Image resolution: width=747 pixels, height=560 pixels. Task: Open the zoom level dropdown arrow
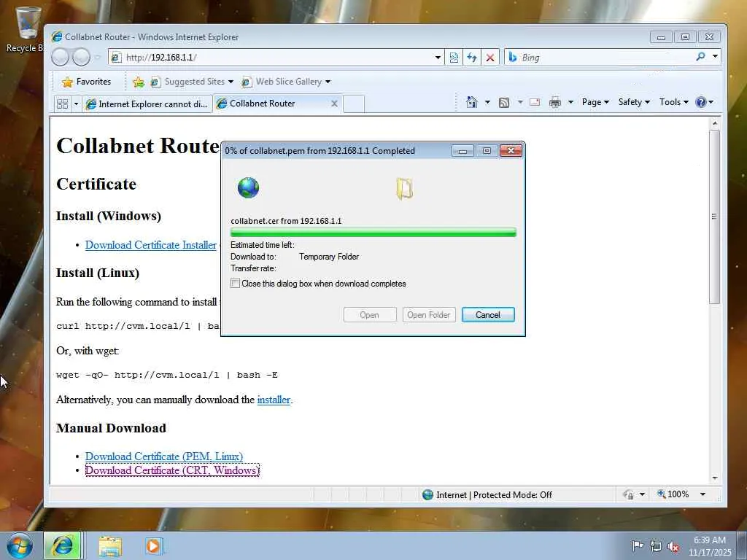703,494
